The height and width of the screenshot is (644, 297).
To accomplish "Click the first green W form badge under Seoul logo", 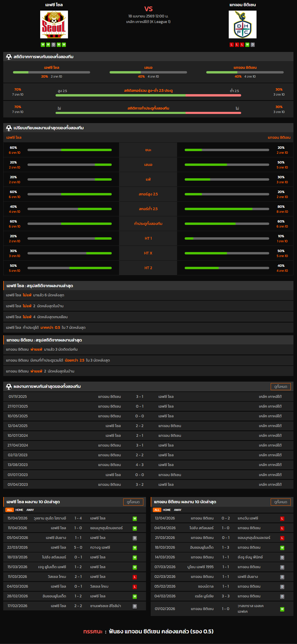I will (43, 45).
